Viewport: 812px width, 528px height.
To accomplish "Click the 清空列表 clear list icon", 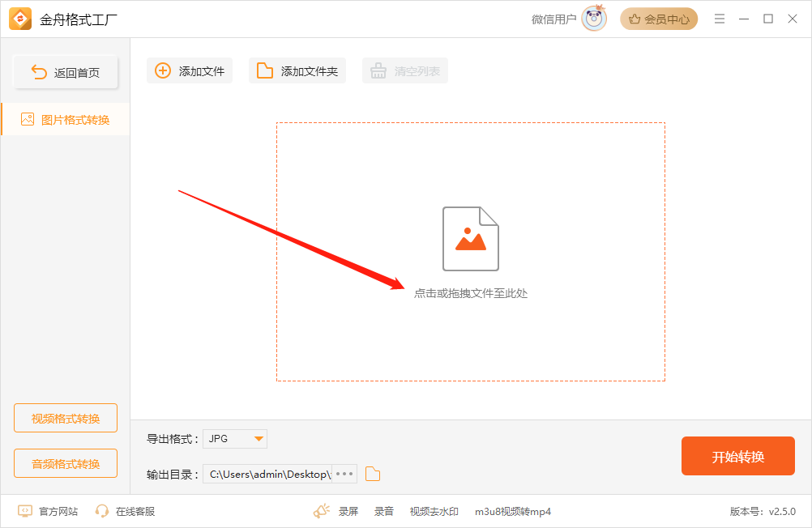I will (378, 70).
